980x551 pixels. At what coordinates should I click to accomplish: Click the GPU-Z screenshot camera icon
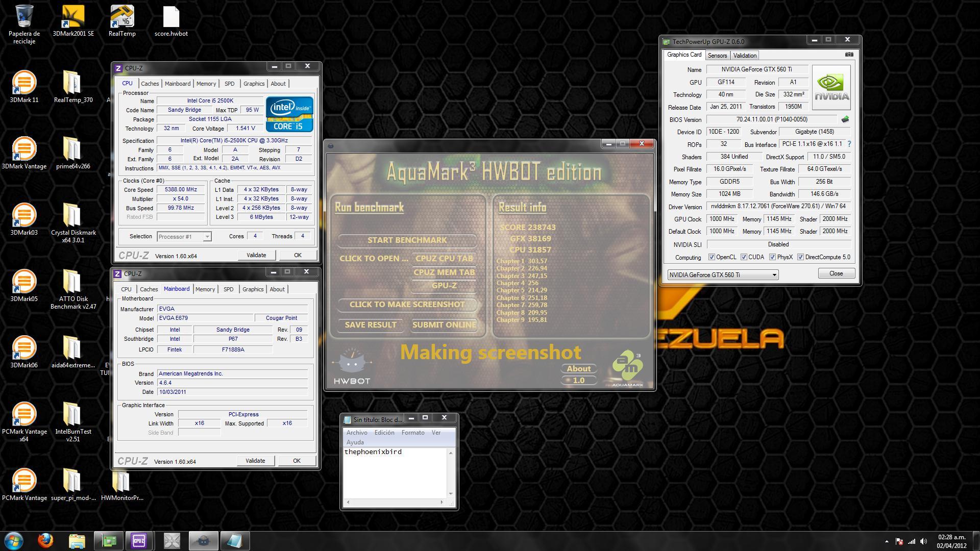(849, 55)
